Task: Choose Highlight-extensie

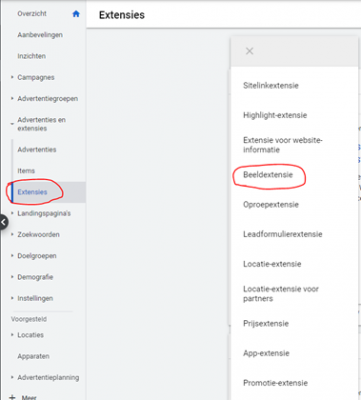Action: pos(275,115)
